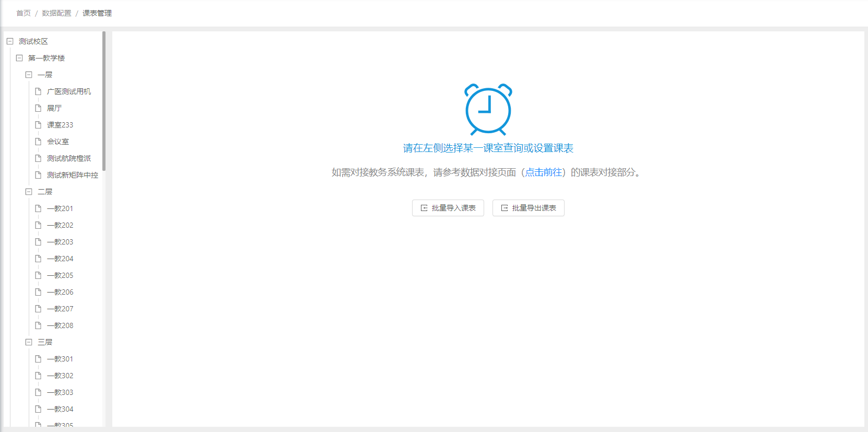Select classroom 一教303
The height and width of the screenshot is (432, 868).
point(60,392)
